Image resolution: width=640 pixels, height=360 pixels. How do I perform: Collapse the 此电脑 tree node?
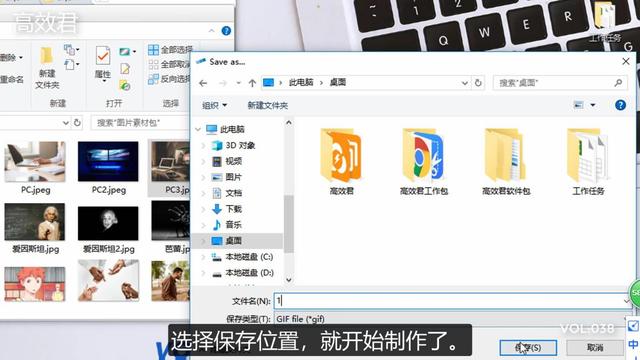coord(198,129)
